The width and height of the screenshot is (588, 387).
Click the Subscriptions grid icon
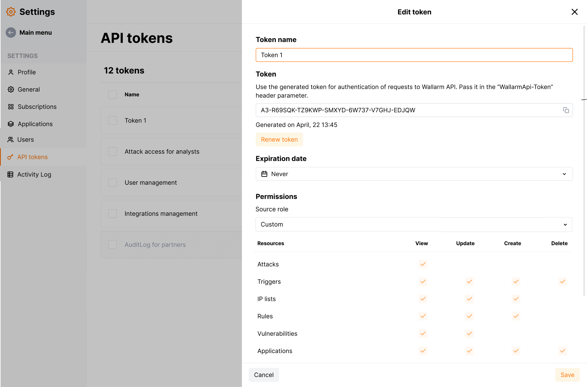coord(11,107)
